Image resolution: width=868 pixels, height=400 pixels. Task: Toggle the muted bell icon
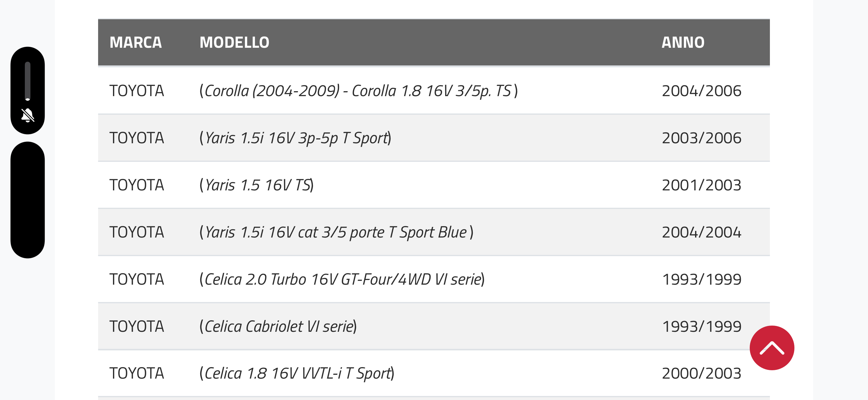[x=28, y=115]
